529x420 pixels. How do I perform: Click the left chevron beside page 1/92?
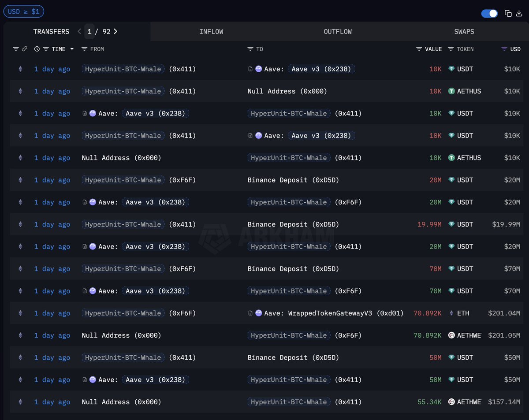[x=79, y=31]
